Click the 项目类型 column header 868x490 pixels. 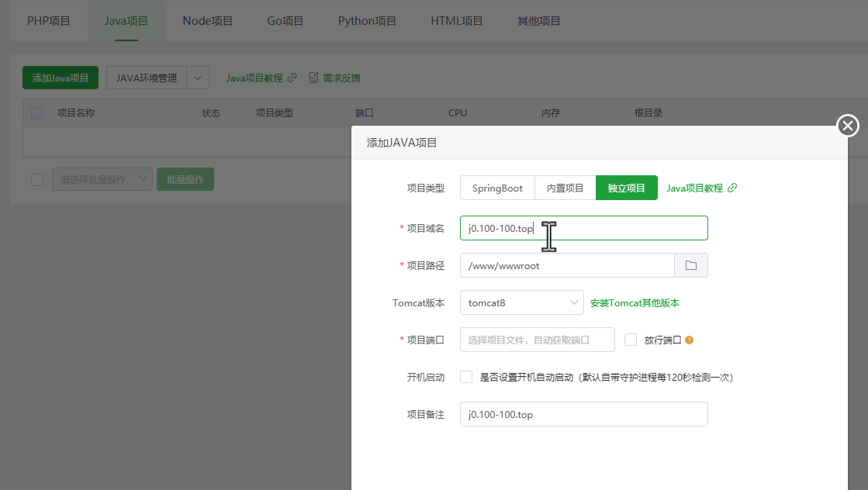click(x=275, y=113)
